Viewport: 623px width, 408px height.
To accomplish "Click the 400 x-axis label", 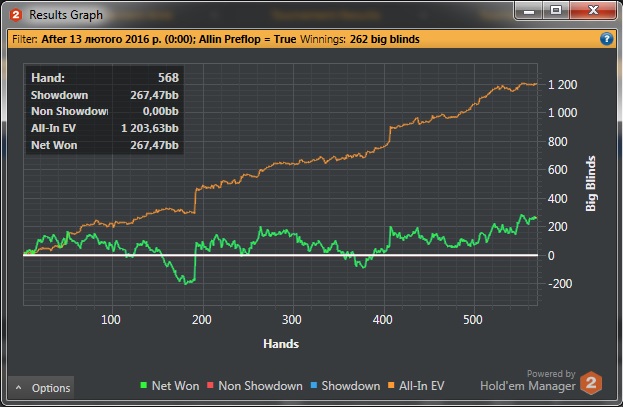I will tap(382, 320).
